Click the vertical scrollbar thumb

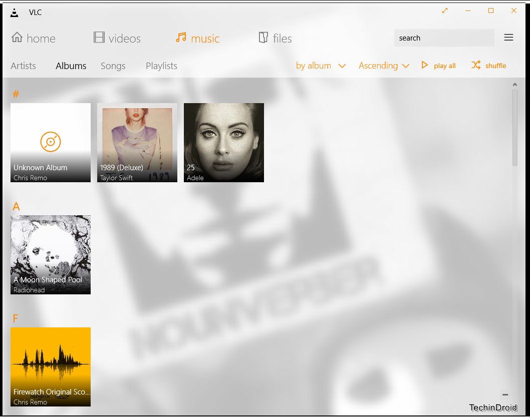tap(515, 128)
